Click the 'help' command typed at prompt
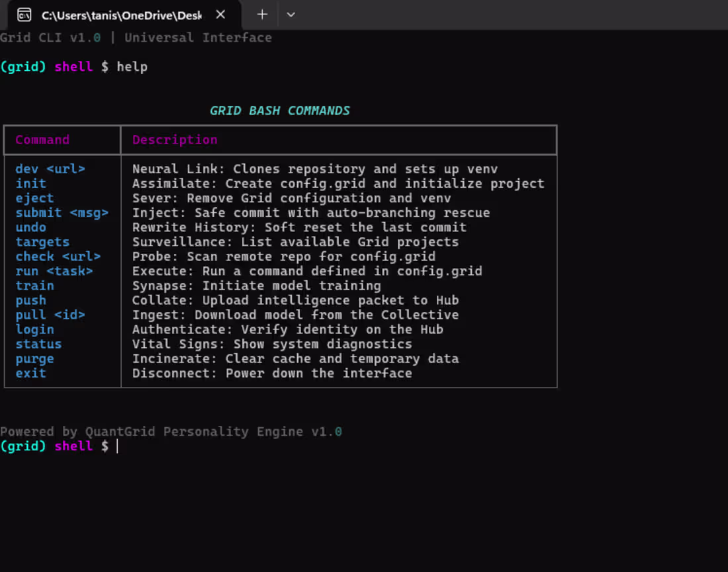The width and height of the screenshot is (728, 572). [x=132, y=67]
